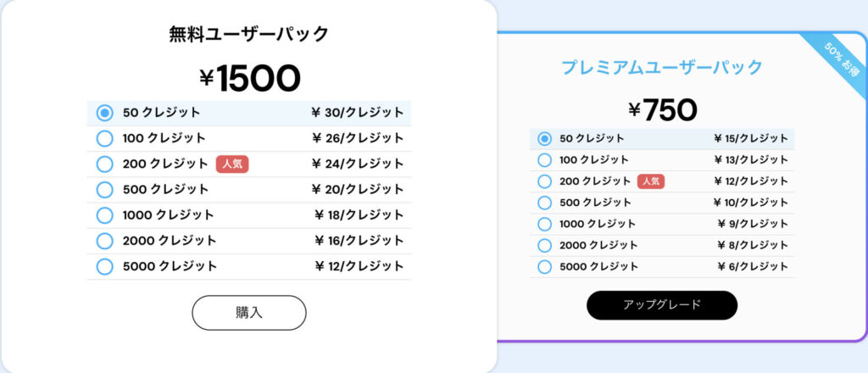Select 200 credits in premium user pack
868x373 pixels.
544,181
